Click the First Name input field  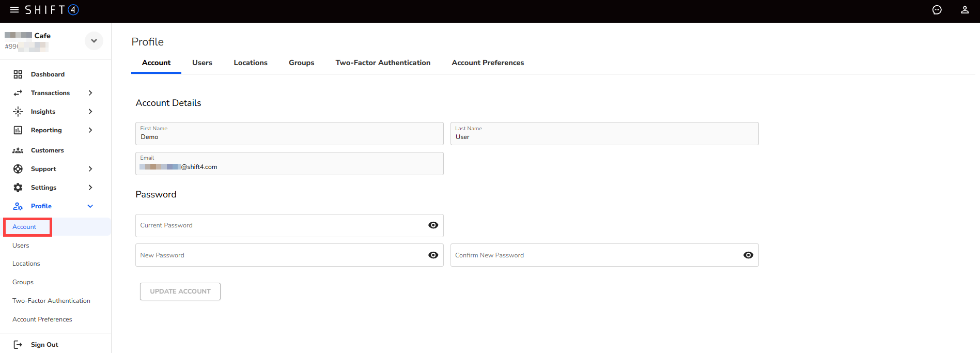tap(289, 137)
